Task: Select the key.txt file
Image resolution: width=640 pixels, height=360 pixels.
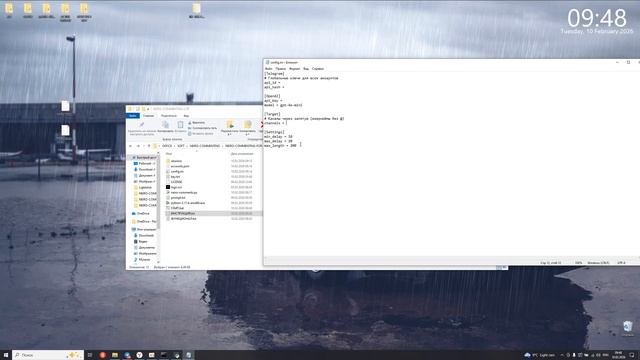Action: pos(176,177)
